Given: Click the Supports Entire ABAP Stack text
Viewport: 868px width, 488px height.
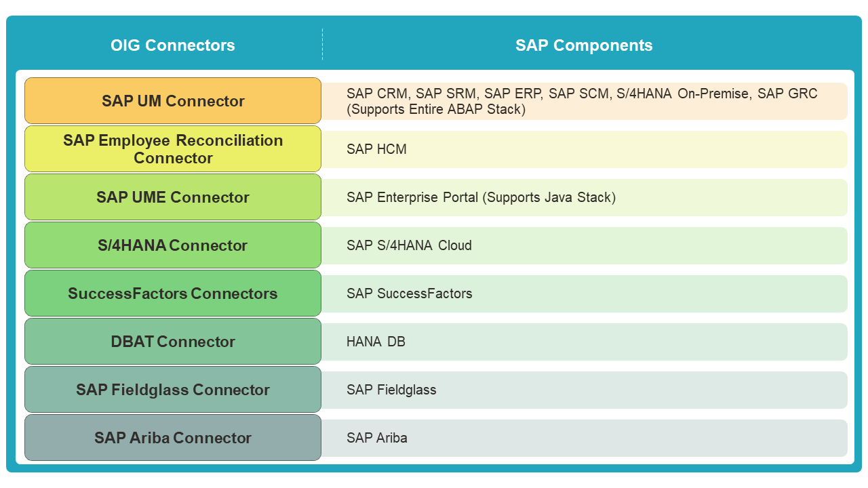Looking at the screenshot, I should coord(436,109).
